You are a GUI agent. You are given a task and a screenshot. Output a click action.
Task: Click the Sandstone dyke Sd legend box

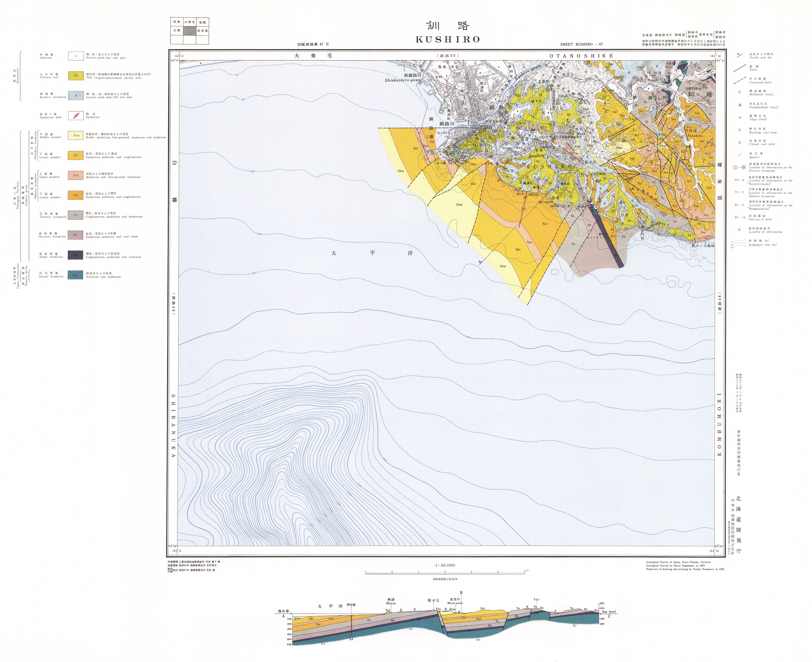coord(76,116)
